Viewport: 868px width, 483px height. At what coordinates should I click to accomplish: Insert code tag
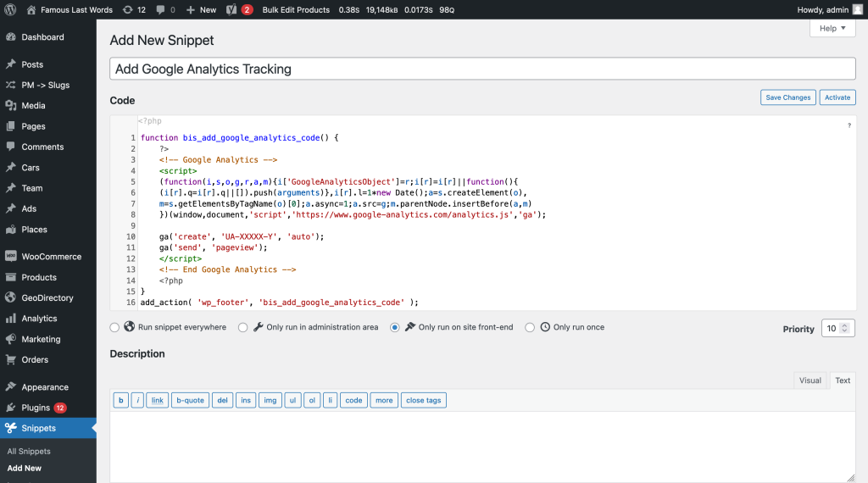(353, 400)
